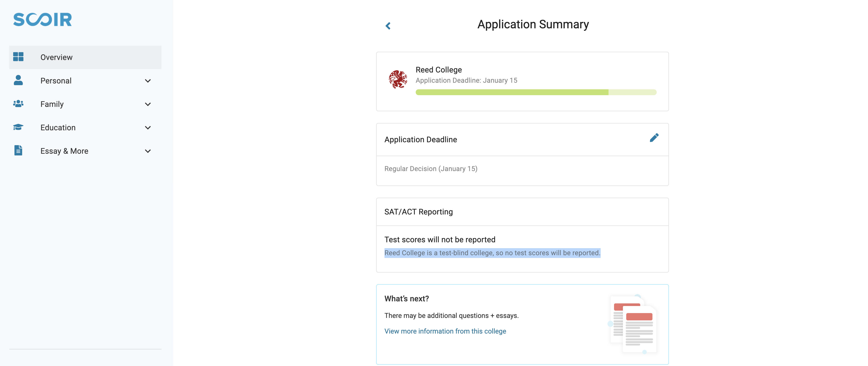Click the highlighted test-blind college sentence
868x366 pixels.
pos(492,253)
